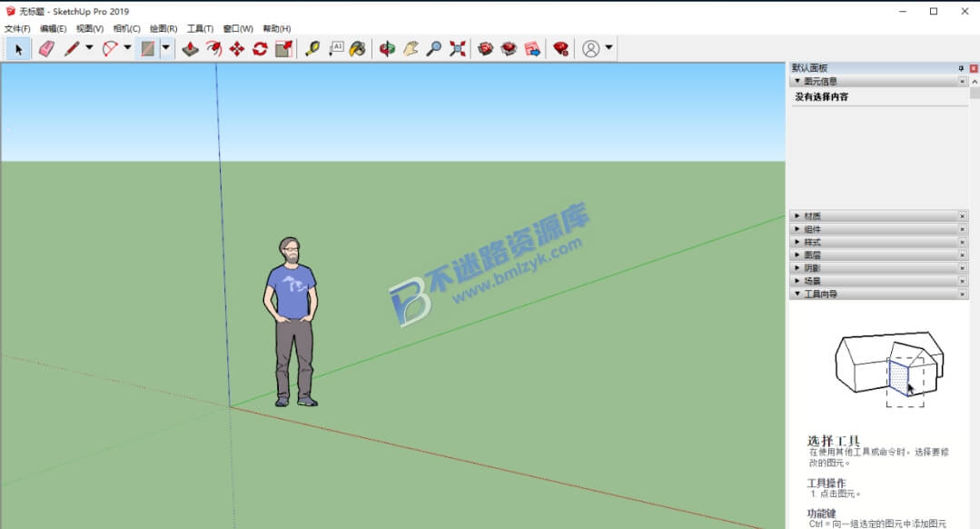Click the Send to LayOut icon
This screenshot has height=529, width=980.
[x=532, y=49]
